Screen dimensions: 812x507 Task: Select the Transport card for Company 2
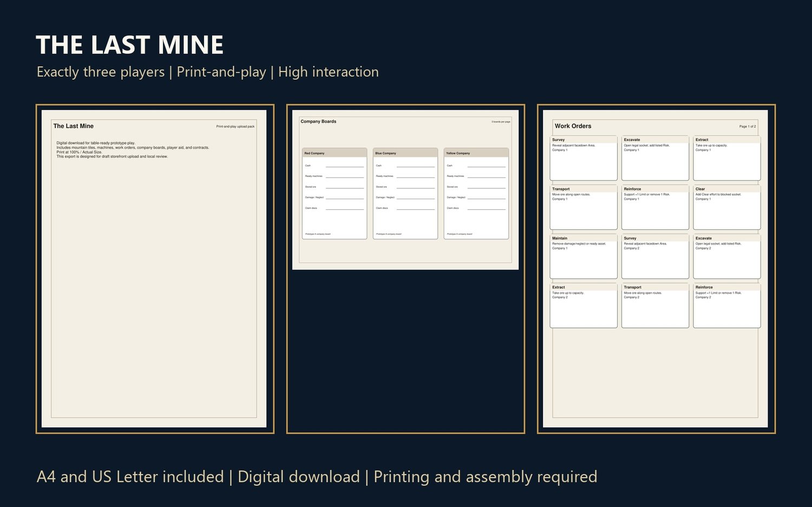[x=655, y=306]
